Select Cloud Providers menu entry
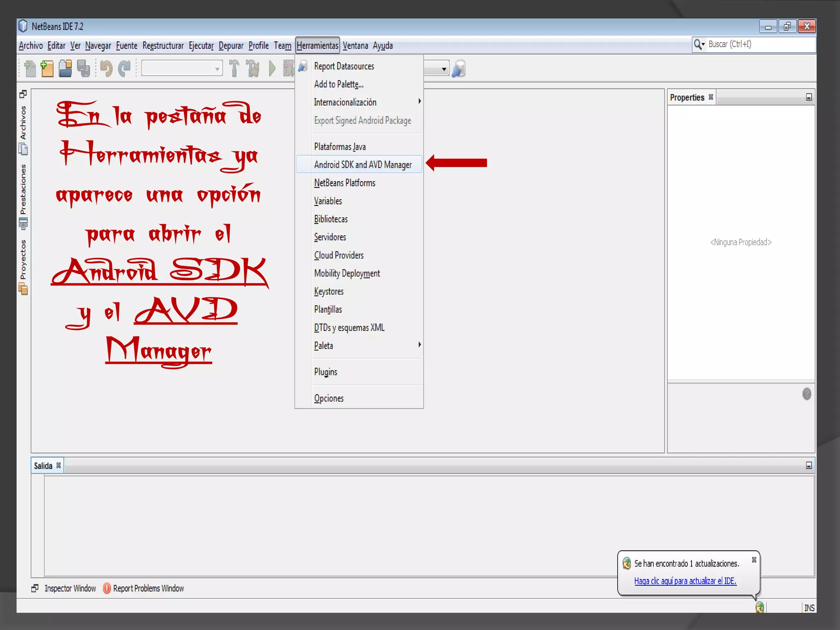The height and width of the screenshot is (630, 840). click(359, 255)
